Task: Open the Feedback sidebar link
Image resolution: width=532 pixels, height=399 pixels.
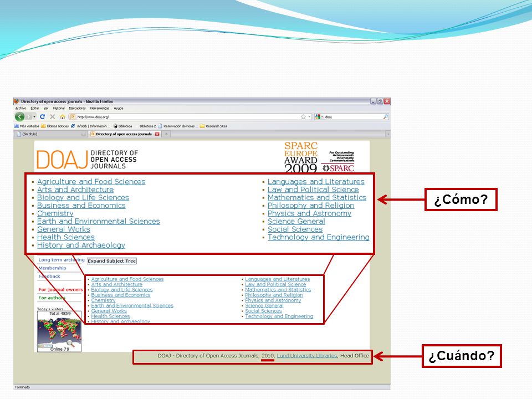Action: [x=49, y=276]
